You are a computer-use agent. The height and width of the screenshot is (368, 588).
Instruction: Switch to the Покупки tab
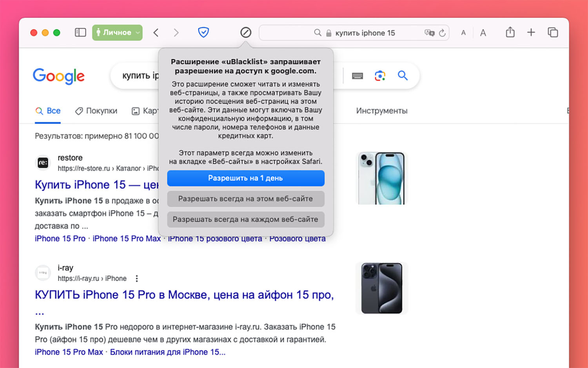click(96, 111)
